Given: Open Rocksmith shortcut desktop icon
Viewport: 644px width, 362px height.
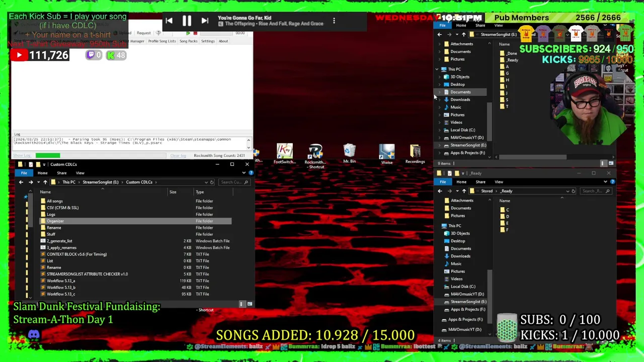Looking at the screenshot, I should coord(315,156).
